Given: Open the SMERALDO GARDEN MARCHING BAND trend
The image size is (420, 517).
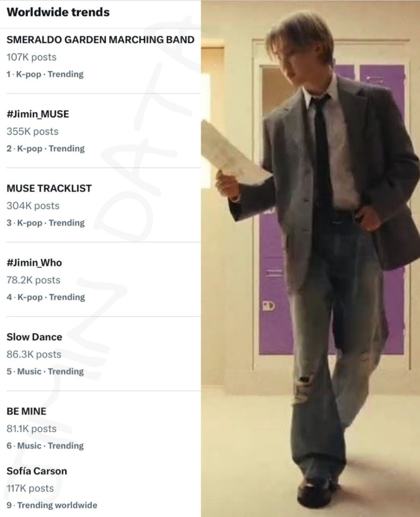Looking at the screenshot, I should pyautogui.click(x=100, y=40).
